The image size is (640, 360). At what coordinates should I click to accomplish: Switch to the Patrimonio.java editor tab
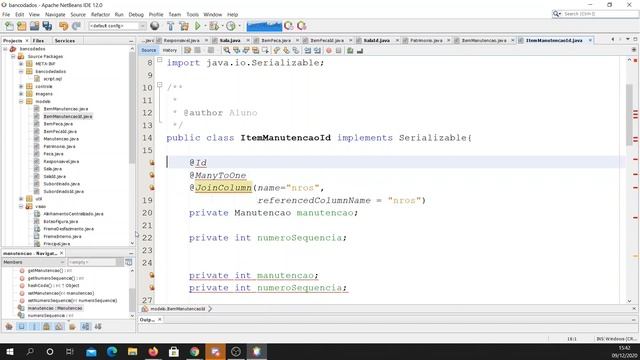(x=426, y=40)
